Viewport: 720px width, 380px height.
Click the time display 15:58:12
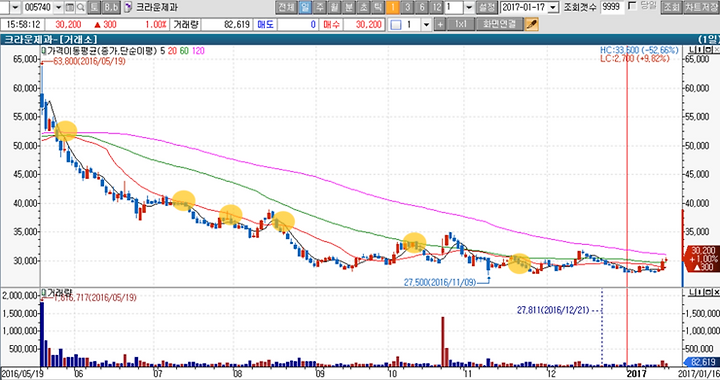[x=23, y=24]
